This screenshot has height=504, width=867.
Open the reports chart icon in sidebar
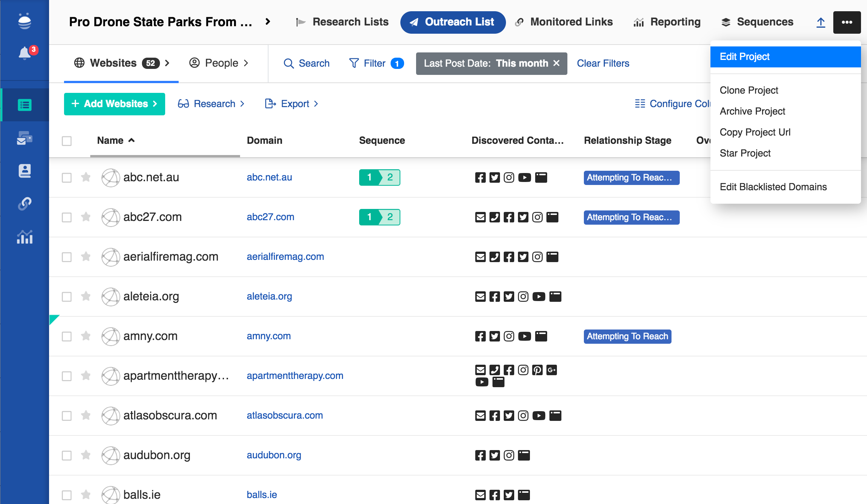pos(25,237)
